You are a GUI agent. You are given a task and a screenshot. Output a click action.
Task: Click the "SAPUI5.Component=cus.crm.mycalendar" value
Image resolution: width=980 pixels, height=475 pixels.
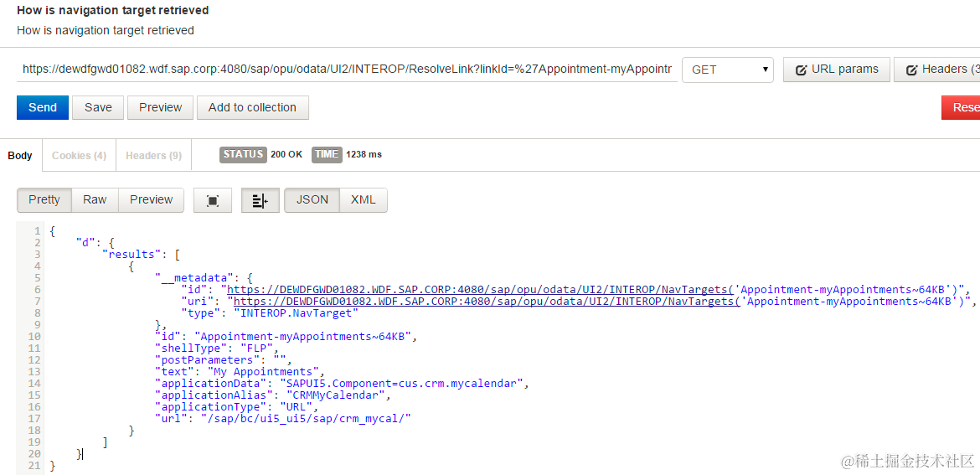[x=402, y=383]
